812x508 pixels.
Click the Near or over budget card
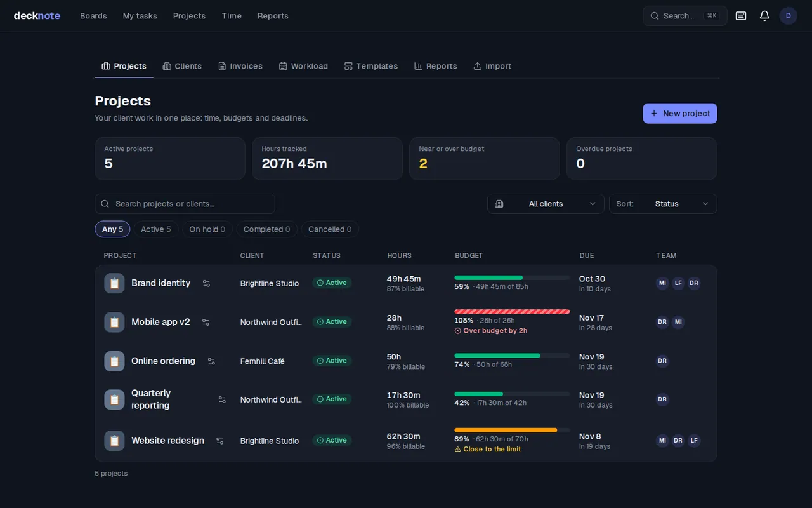click(x=485, y=159)
